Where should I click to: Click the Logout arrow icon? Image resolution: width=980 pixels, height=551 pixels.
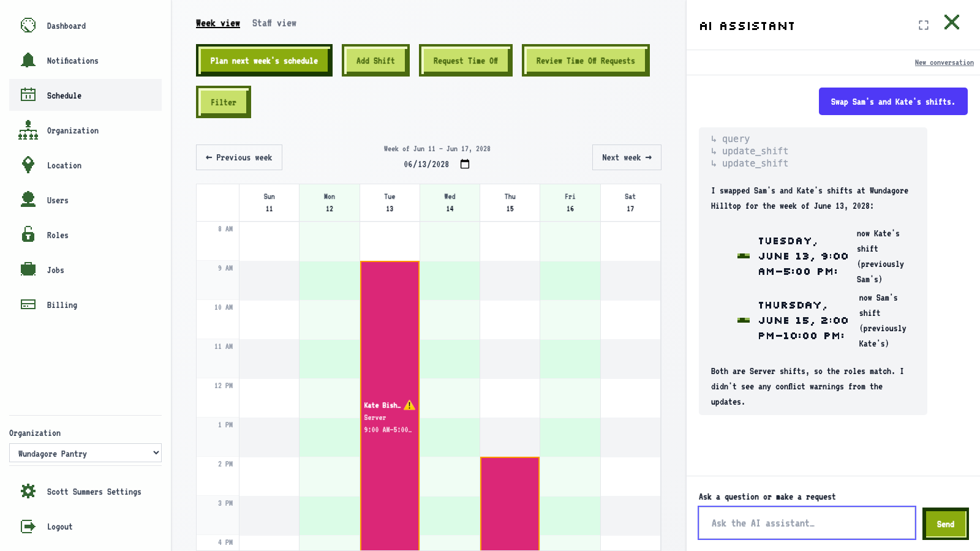(x=28, y=526)
